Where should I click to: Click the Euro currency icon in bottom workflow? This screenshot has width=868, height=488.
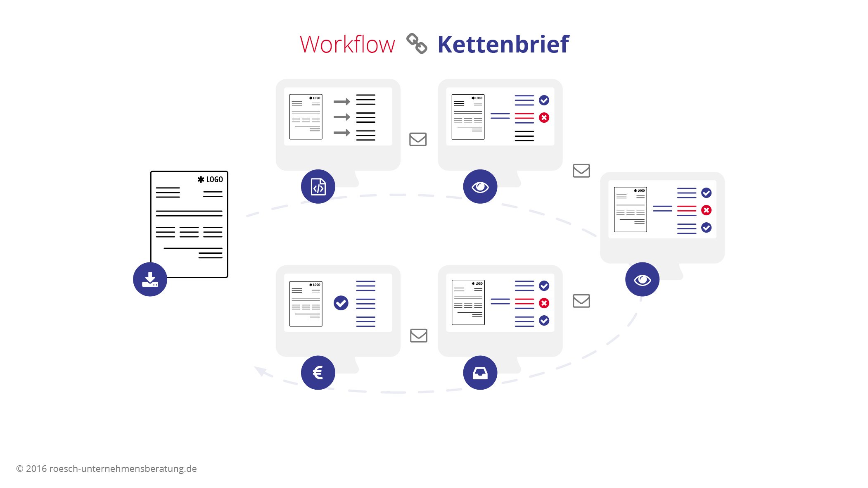tap(318, 372)
